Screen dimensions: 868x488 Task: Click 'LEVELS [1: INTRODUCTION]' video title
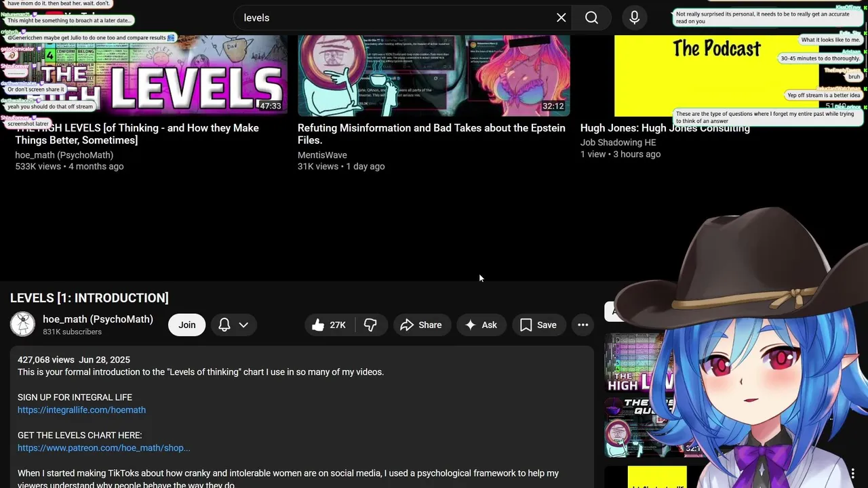point(90,298)
